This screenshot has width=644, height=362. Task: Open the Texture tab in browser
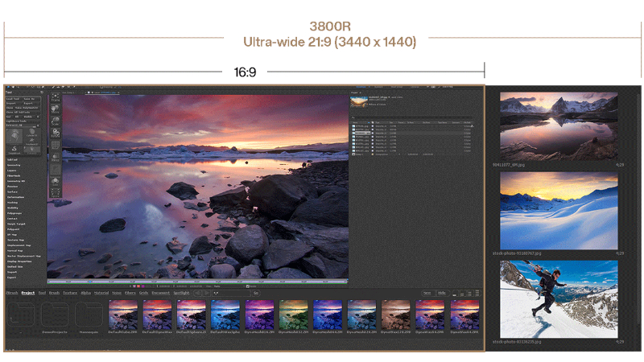[x=70, y=293]
